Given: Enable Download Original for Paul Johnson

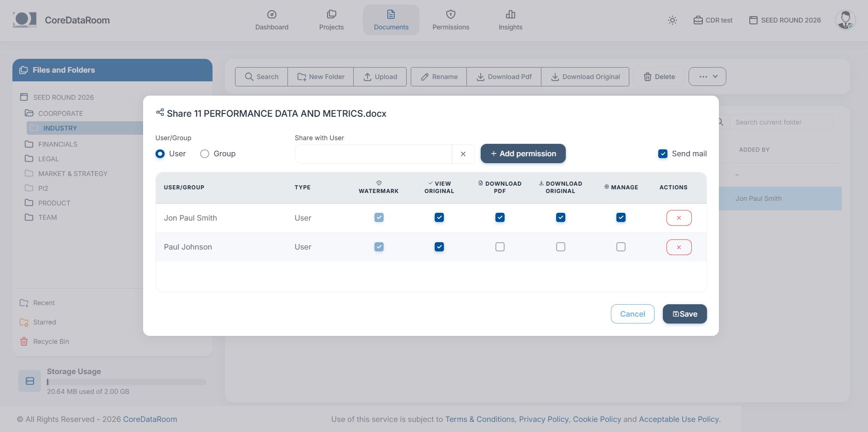Looking at the screenshot, I should 561,247.
